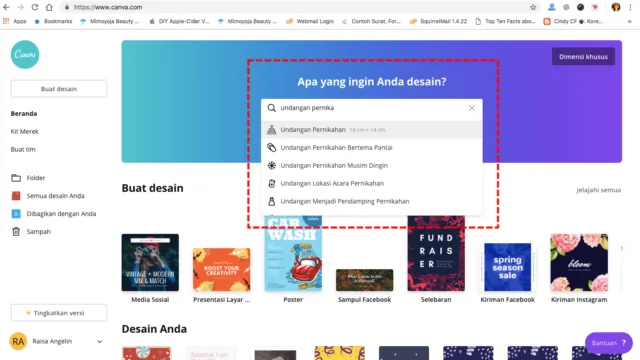
Task: Click the browser forward arrow
Action: [x=20, y=7]
